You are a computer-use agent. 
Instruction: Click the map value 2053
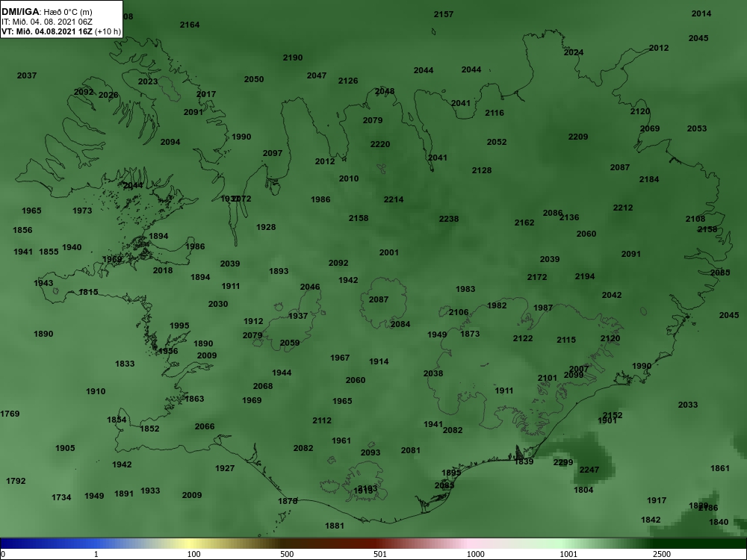coord(697,128)
